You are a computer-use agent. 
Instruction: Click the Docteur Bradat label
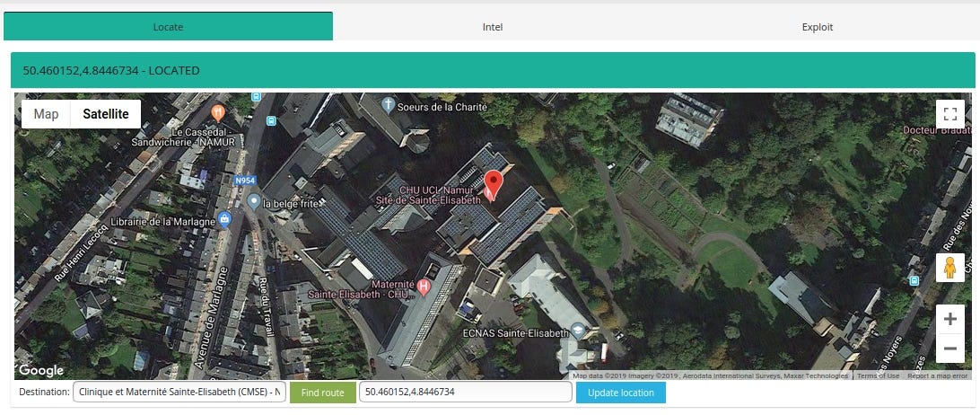pos(938,130)
